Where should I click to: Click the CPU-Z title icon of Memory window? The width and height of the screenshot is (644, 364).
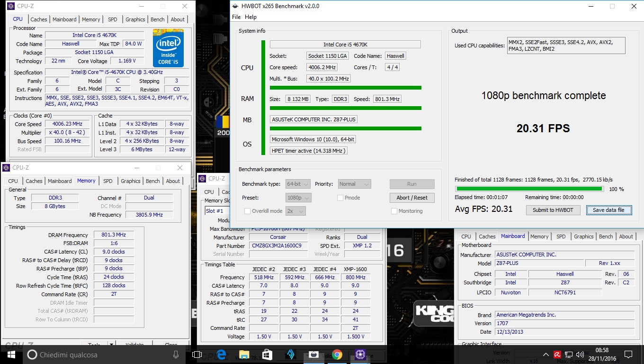pyautogui.click(x=6, y=168)
